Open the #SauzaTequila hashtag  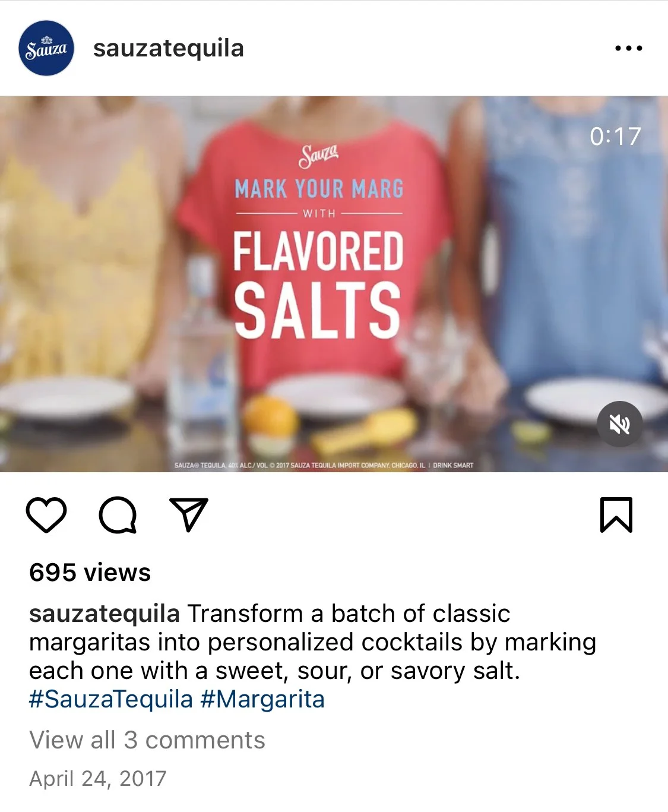pyautogui.click(x=111, y=699)
